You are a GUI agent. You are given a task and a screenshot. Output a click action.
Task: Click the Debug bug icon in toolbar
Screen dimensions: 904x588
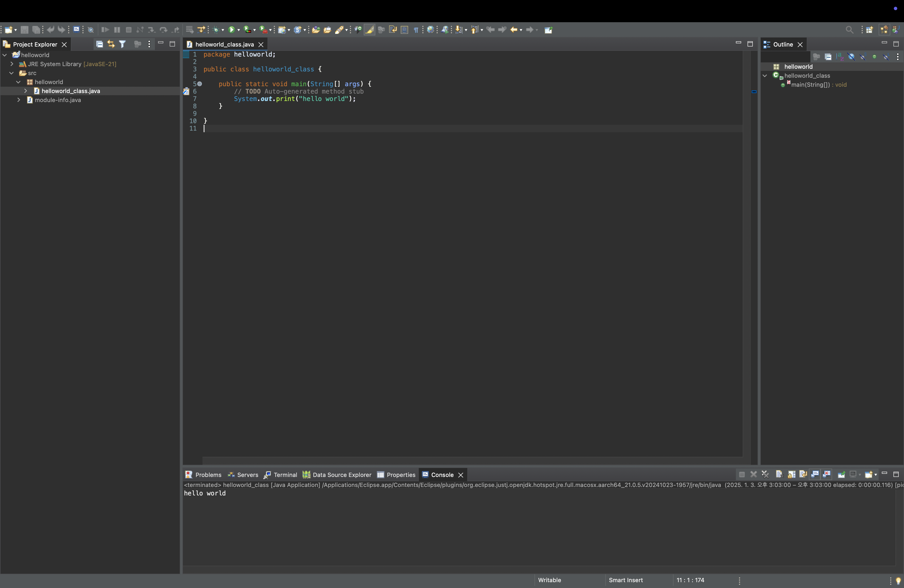click(216, 30)
